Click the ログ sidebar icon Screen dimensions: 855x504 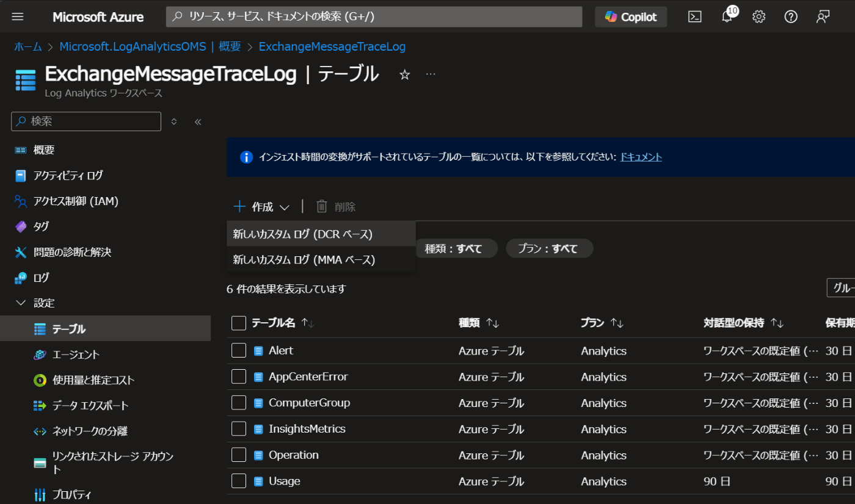21,278
